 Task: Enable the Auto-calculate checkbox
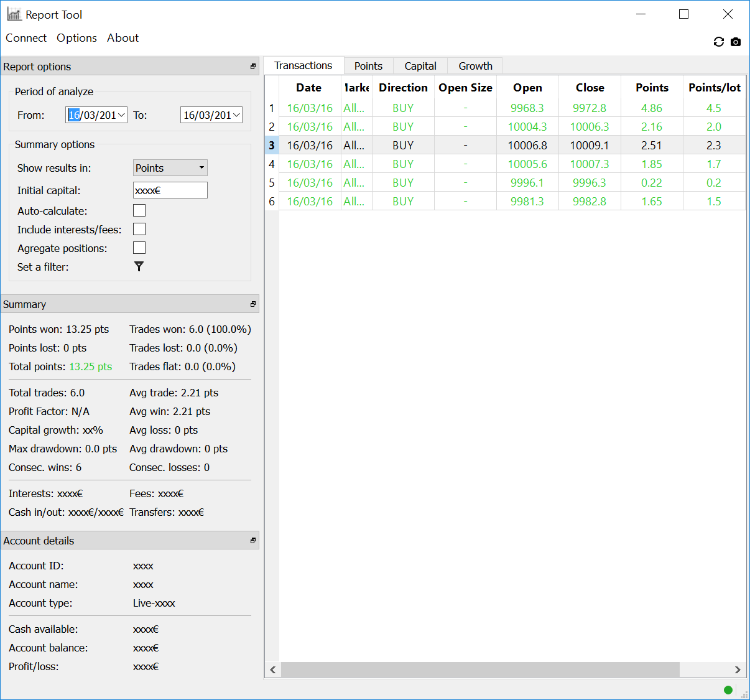(x=139, y=211)
